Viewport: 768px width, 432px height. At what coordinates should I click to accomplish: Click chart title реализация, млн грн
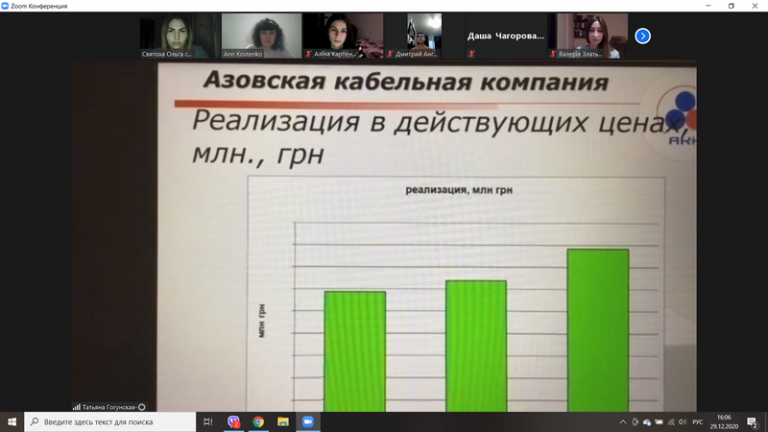point(459,190)
